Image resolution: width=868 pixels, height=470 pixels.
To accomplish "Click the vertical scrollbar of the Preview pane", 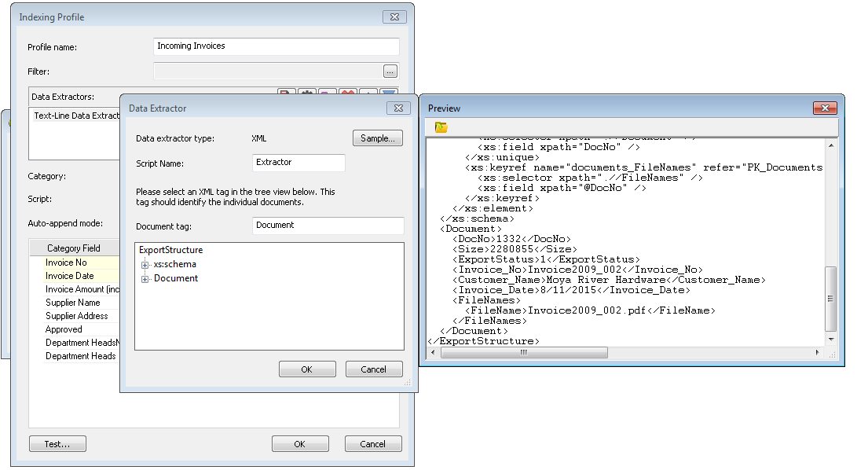I will click(829, 299).
